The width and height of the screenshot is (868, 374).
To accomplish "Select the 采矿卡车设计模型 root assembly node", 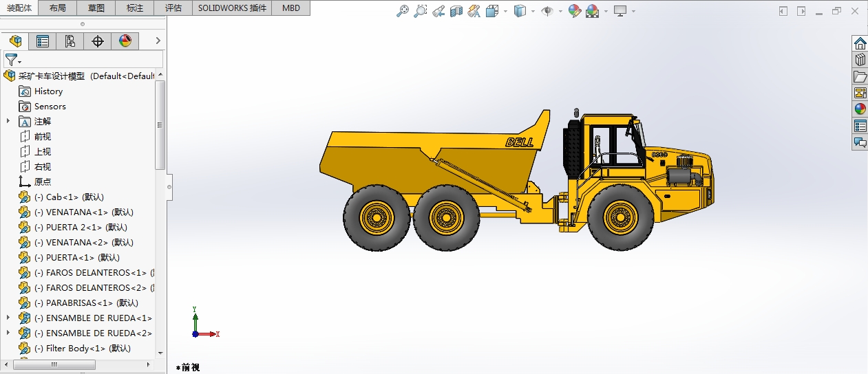I will tap(79, 76).
